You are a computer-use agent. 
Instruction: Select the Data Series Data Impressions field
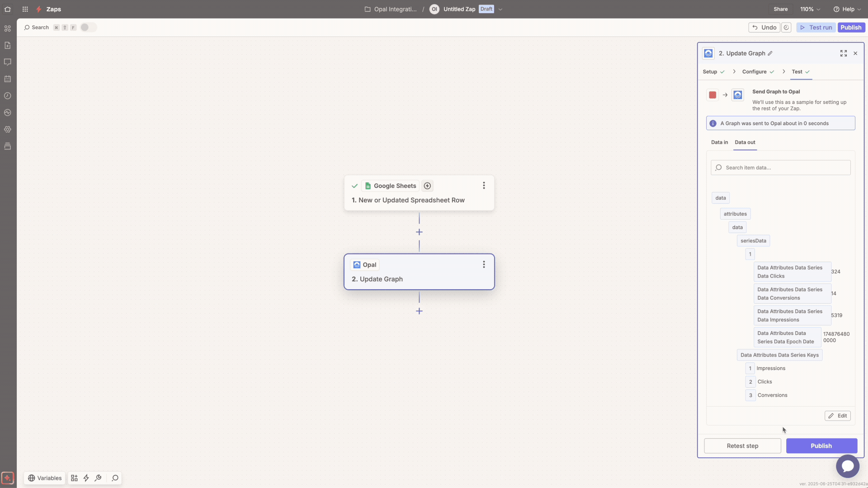792,316
